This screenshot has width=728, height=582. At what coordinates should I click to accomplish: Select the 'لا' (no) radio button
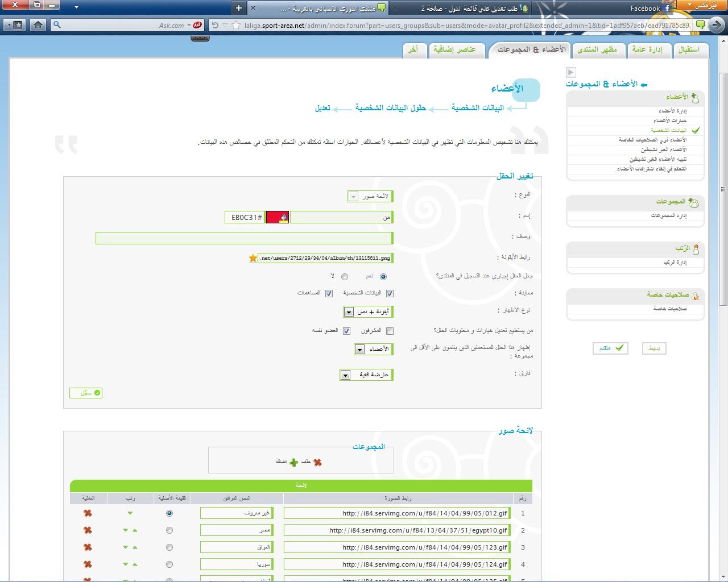[345, 277]
